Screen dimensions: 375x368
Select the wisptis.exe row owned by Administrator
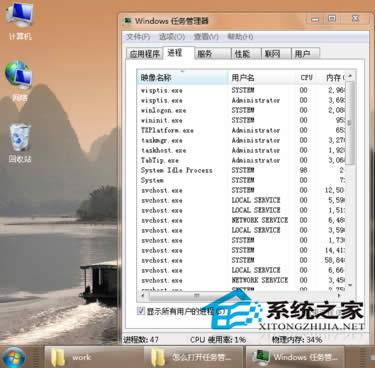point(242,100)
